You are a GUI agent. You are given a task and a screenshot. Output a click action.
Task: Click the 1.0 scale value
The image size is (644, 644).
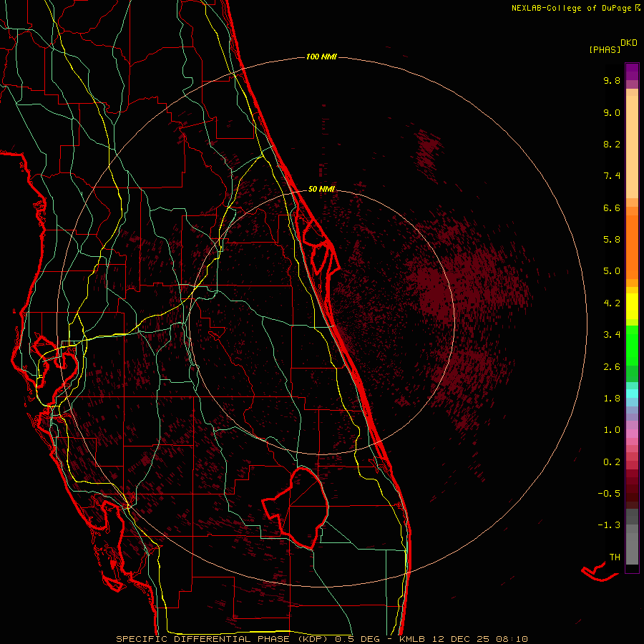click(612, 430)
